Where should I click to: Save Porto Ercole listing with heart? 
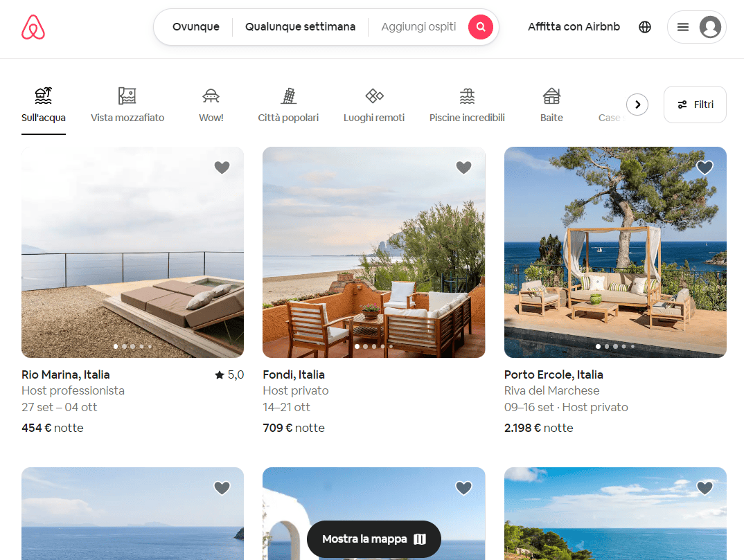(705, 167)
